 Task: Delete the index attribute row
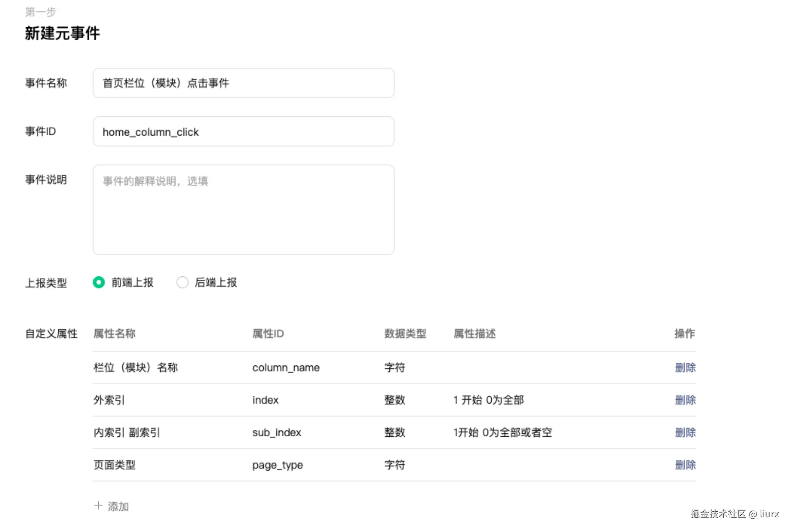(x=685, y=400)
